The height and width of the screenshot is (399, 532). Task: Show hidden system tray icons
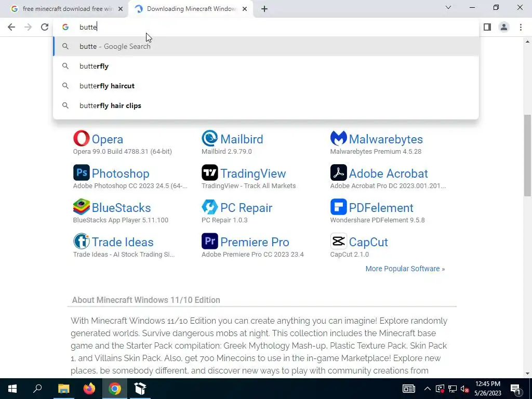tap(428, 389)
